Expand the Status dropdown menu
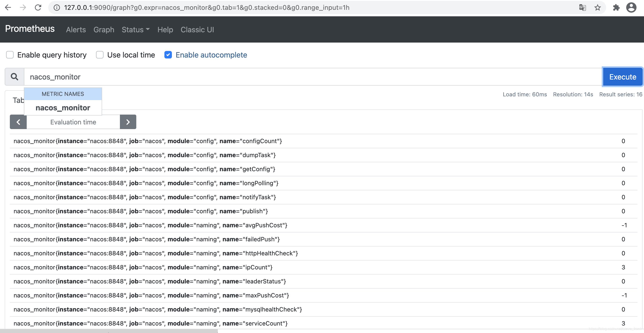 (x=136, y=29)
